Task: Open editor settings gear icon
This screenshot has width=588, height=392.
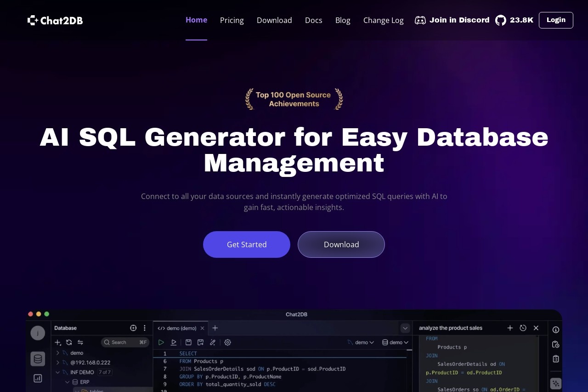Action: (227, 342)
